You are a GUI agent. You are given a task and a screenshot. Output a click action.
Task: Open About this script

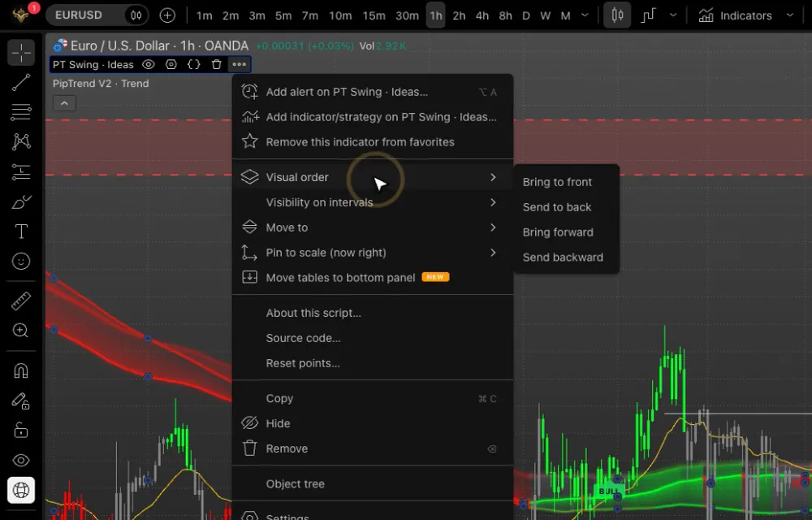pyautogui.click(x=373, y=313)
